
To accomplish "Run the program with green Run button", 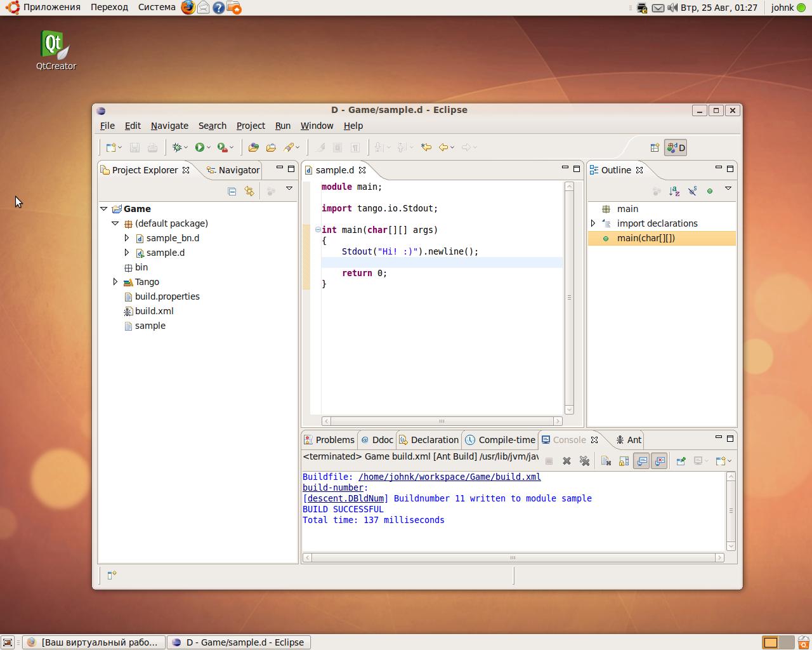I will click(200, 147).
